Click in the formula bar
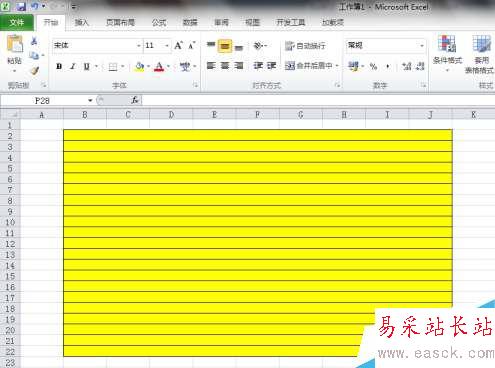Screen dimensions: 495x368 [318, 100]
